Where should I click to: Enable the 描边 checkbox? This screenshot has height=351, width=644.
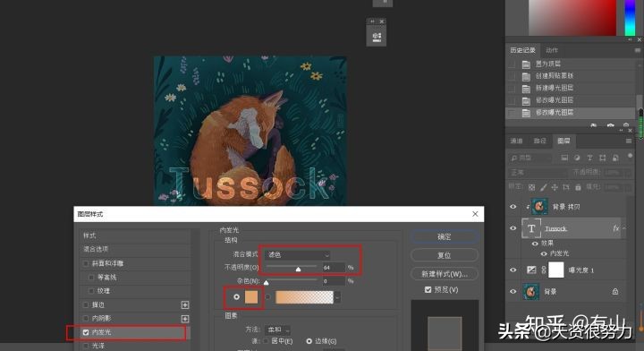86,304
